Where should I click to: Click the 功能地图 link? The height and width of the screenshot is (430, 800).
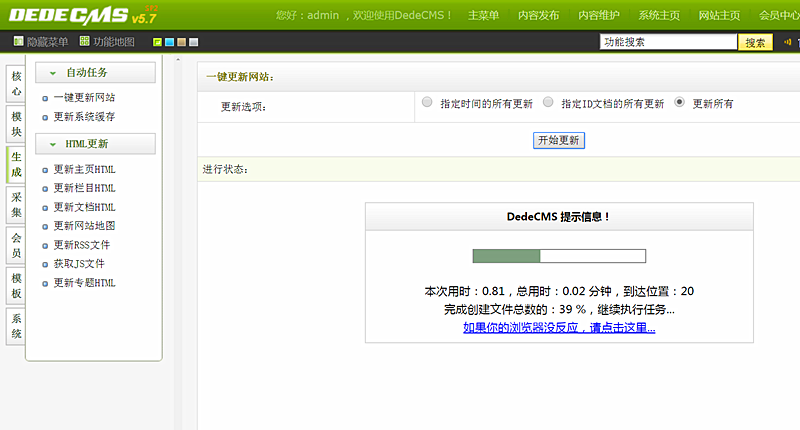pos(114,42)
